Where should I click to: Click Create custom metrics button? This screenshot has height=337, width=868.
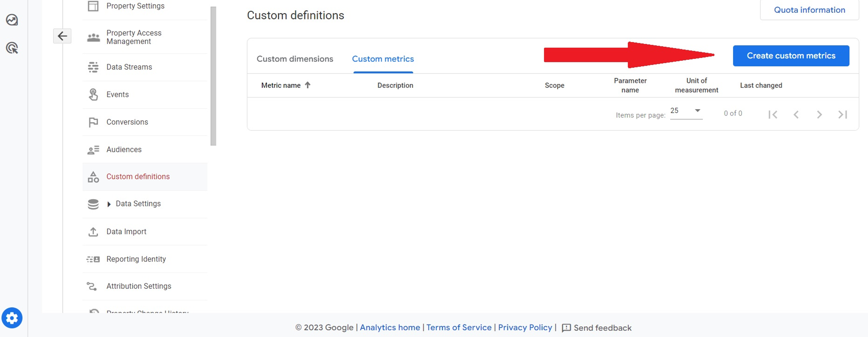(791, 56)
